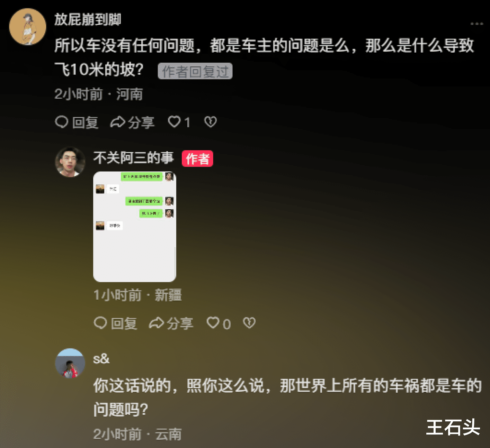Click the 不关阿三的事 username

(x=133, y=158)
